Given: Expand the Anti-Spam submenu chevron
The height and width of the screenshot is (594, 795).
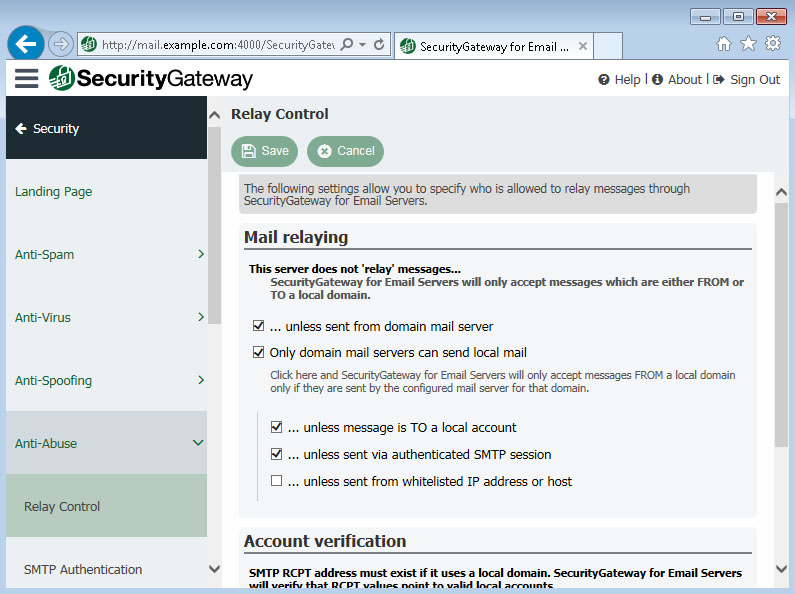Looking at the screenshot, I should click(x=201, y=254).
